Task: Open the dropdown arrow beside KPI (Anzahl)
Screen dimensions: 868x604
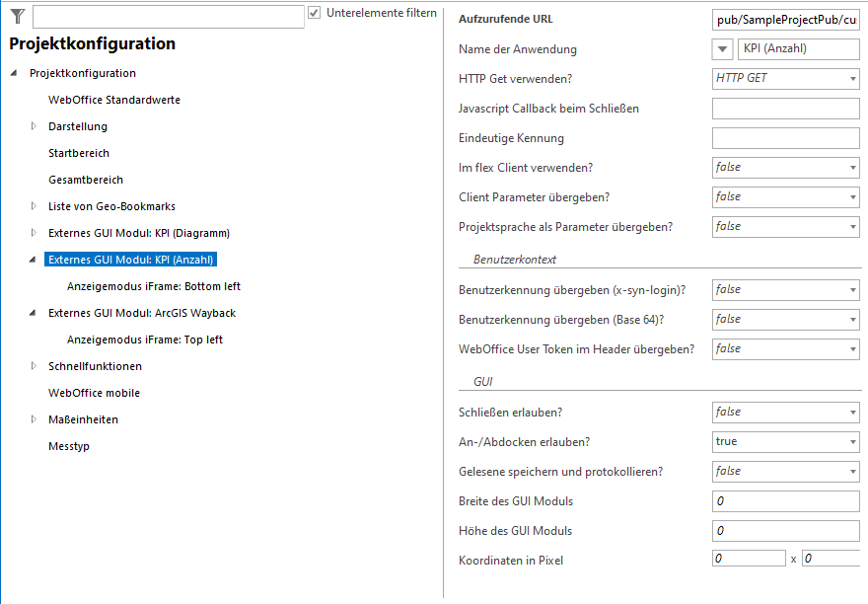Action: [x=721, y=49]
